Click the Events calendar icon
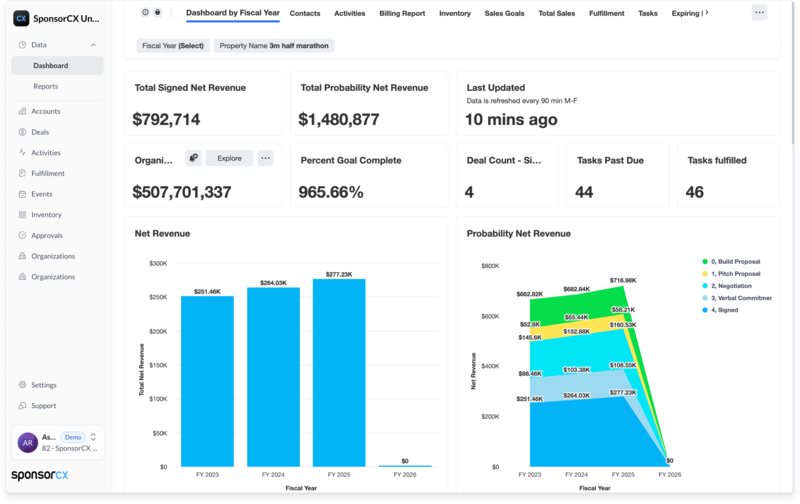 click(22, 194)
